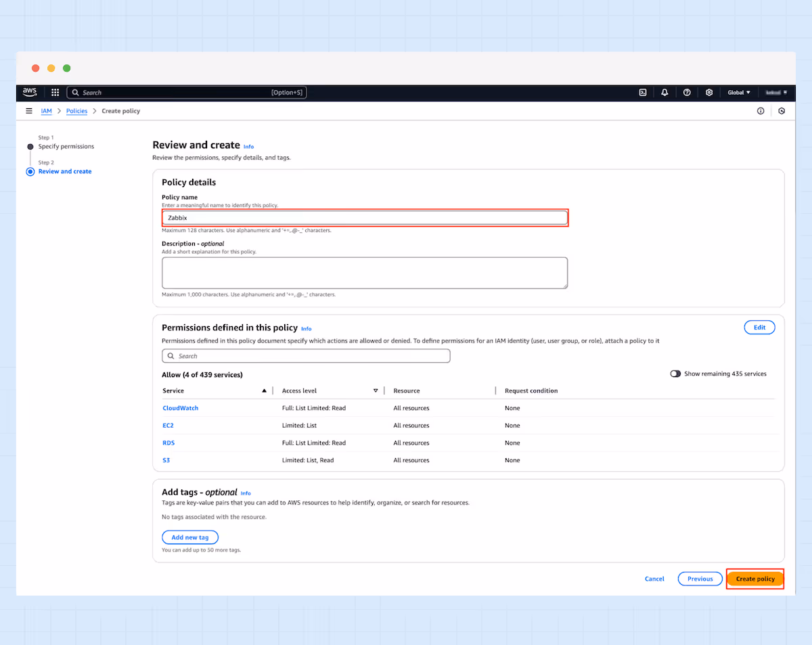Open the Global region dropdown

[739, 93]
